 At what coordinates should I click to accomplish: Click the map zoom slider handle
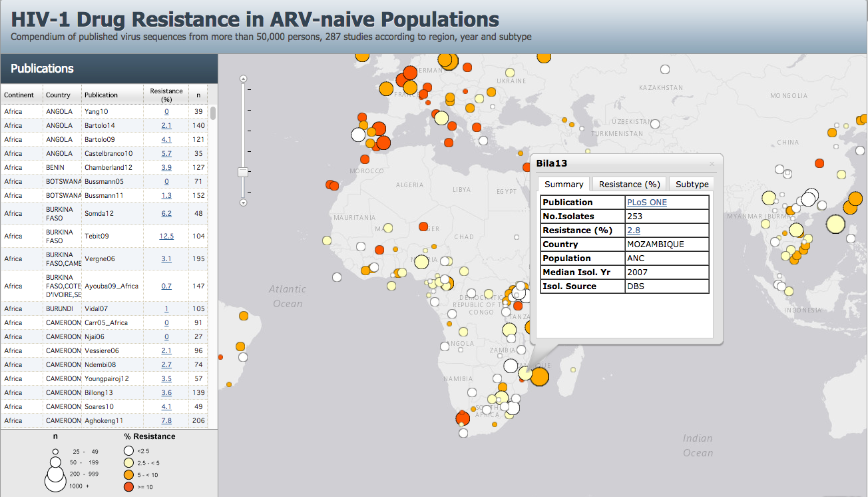[243, 172]
